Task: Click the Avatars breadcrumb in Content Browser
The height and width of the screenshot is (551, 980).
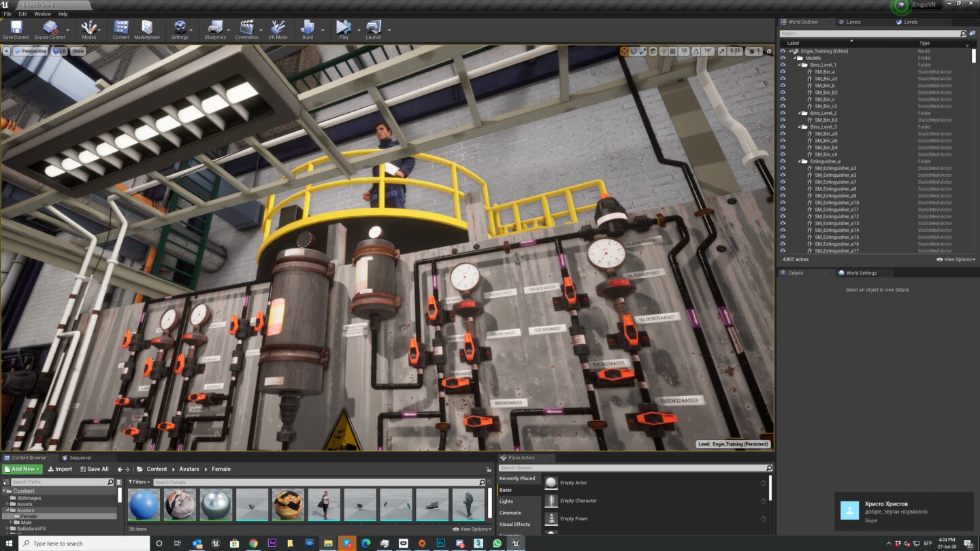Action: 189,469
